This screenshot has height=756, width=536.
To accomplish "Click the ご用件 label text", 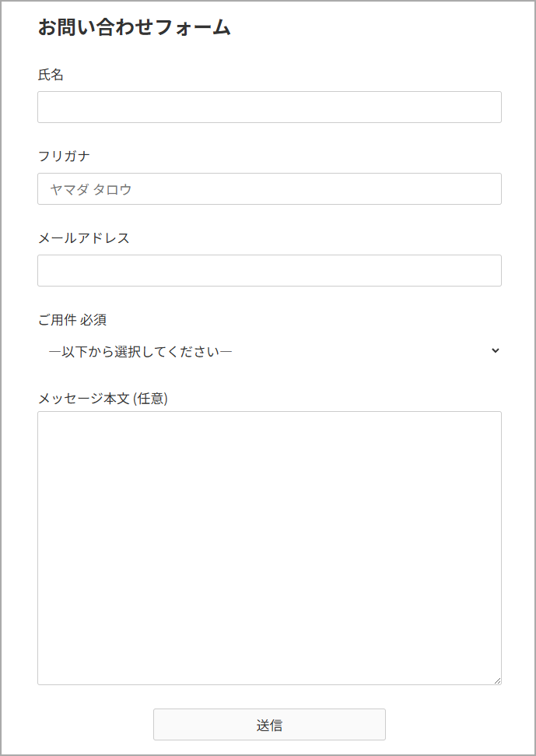I will 57,320.
